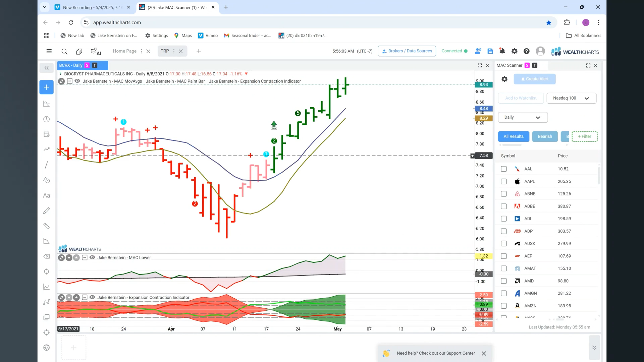644x362 pixels.
Task: Check the AAPL row checkbox
Action: pos(503,181)
